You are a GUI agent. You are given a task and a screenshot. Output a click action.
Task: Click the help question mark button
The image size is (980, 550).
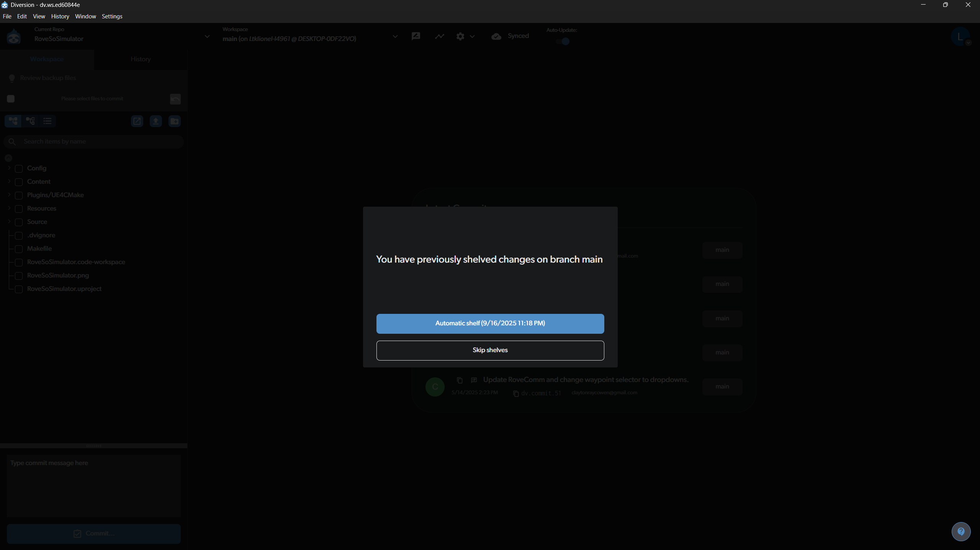[x=961, y=531]
